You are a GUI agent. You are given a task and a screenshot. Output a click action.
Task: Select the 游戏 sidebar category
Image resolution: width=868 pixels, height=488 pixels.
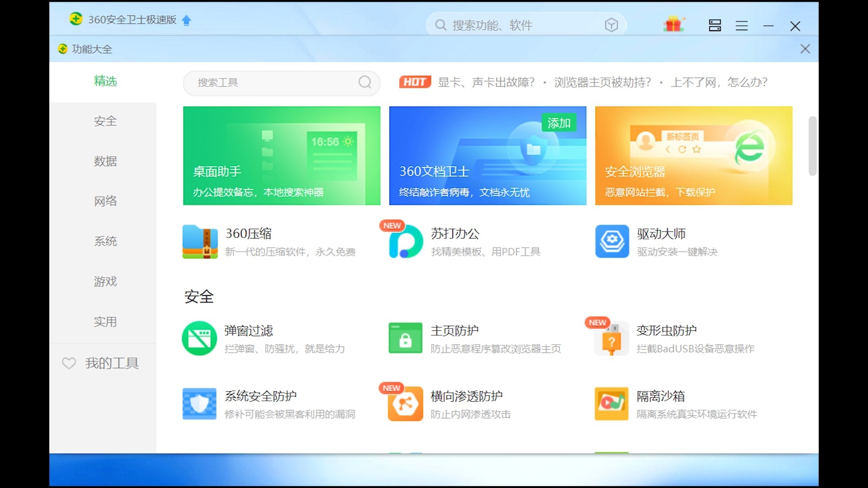coord(105,282)
